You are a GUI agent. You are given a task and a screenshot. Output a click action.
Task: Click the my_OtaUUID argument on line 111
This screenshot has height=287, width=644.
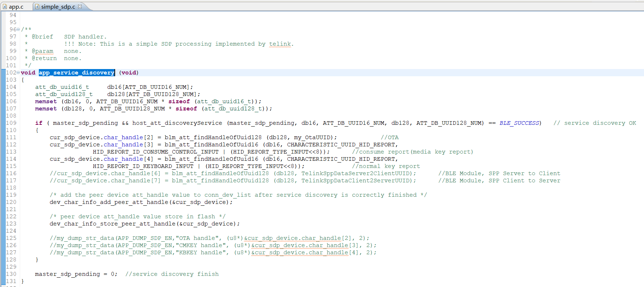(313, 137)
